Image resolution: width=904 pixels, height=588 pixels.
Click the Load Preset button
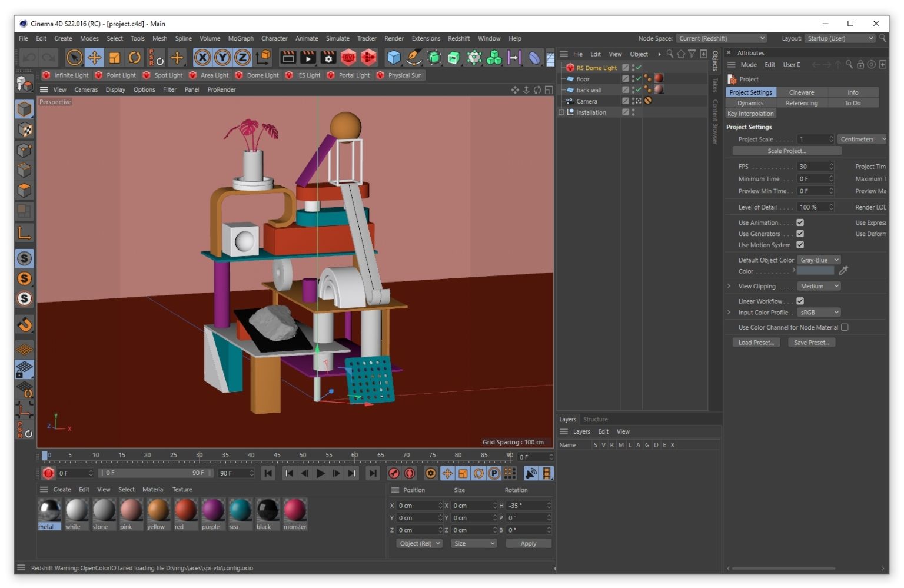coord(755,342)
